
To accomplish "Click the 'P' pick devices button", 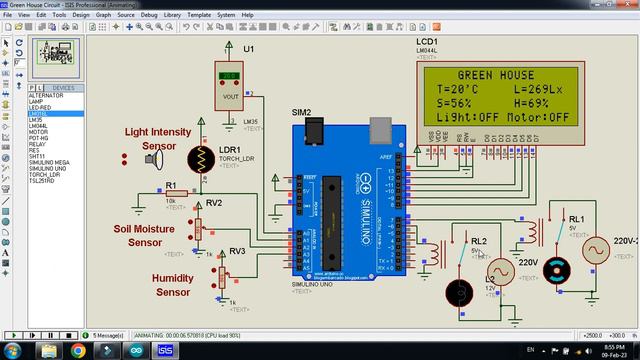I will (x=32, y=88).
